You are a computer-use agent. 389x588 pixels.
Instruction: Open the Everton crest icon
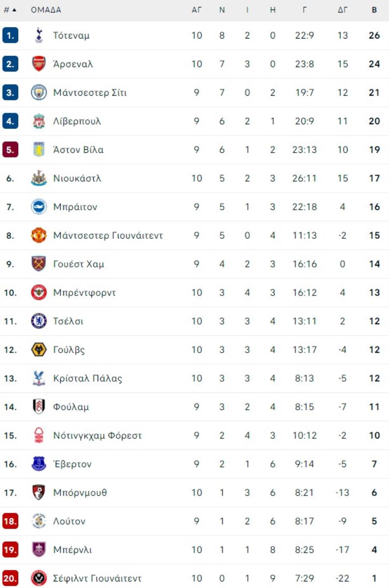[x=39, y=464]
